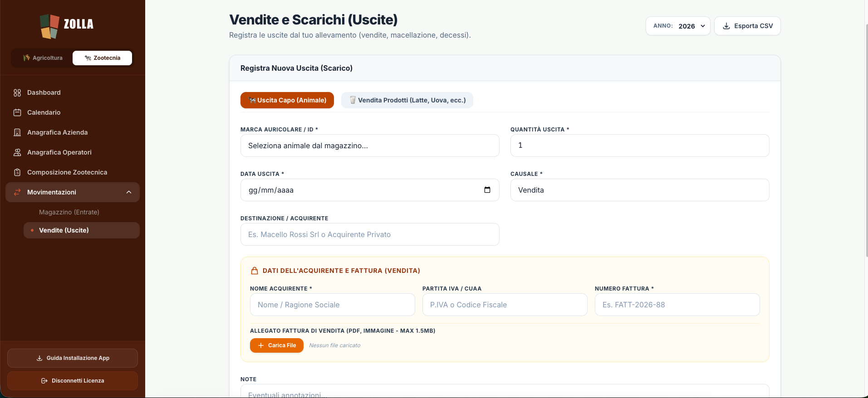Collapse the Movimentazioni menu chevron
The width and height of the screenshot is (868, 398).
point(129,192)
